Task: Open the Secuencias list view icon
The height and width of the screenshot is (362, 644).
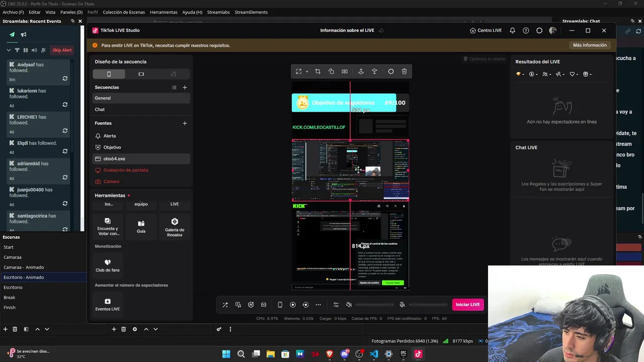Action: point(174,87)
